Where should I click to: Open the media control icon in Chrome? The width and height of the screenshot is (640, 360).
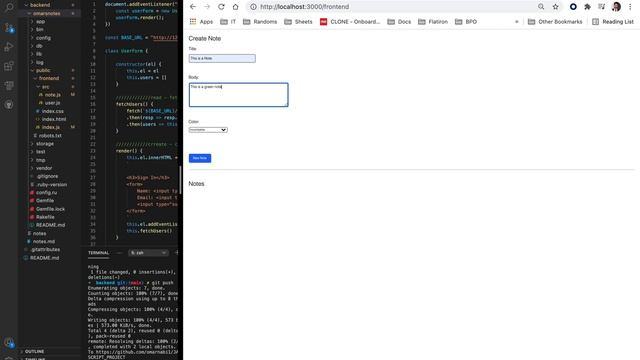[x=602, y=7]
